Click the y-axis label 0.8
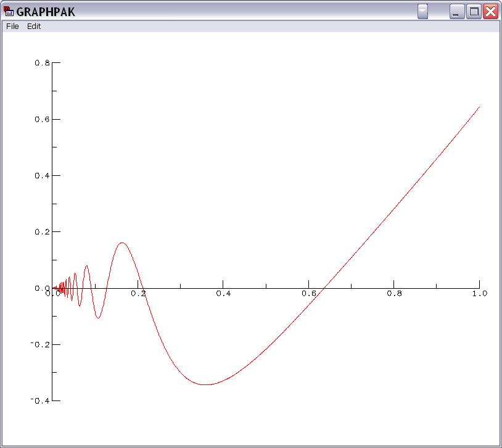The width and height of the screenshot is (502, 448). tap(43, 63)
